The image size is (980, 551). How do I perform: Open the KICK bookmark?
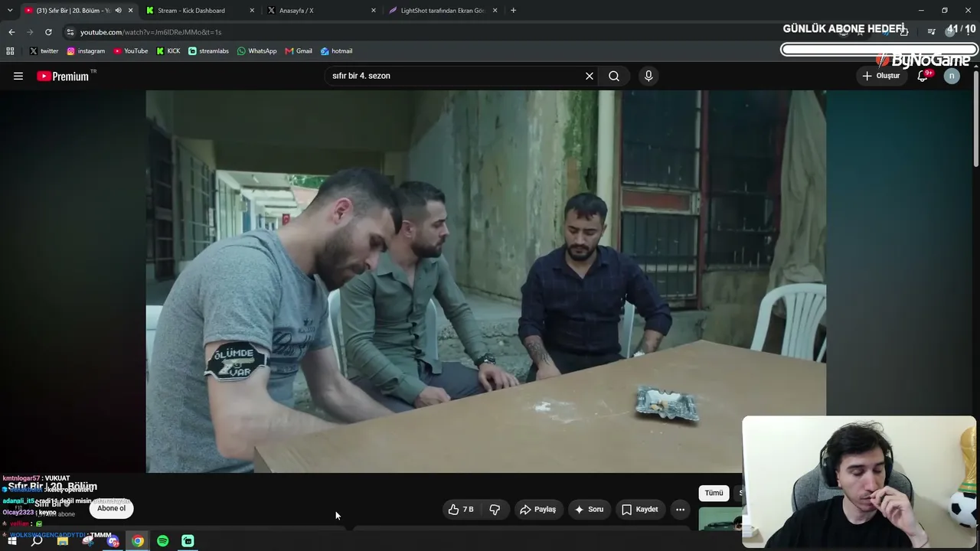click(x=168, y=51)
